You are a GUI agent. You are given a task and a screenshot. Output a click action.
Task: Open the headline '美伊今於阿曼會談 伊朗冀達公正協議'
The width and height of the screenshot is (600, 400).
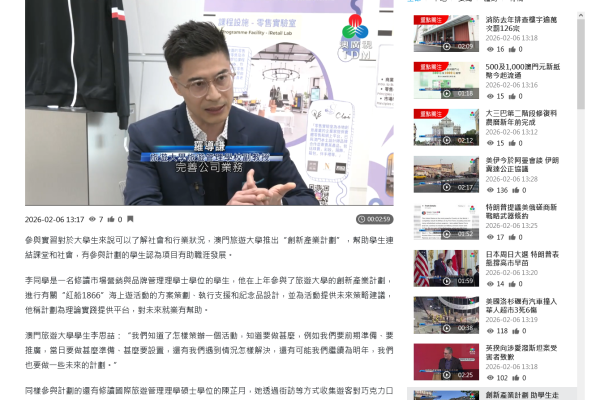(x=522, y=165)
